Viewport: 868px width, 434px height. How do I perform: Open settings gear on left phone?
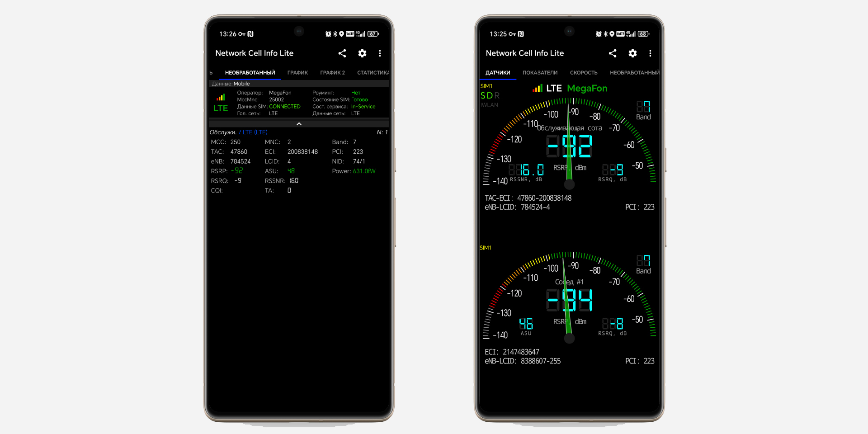coord(362,53)
